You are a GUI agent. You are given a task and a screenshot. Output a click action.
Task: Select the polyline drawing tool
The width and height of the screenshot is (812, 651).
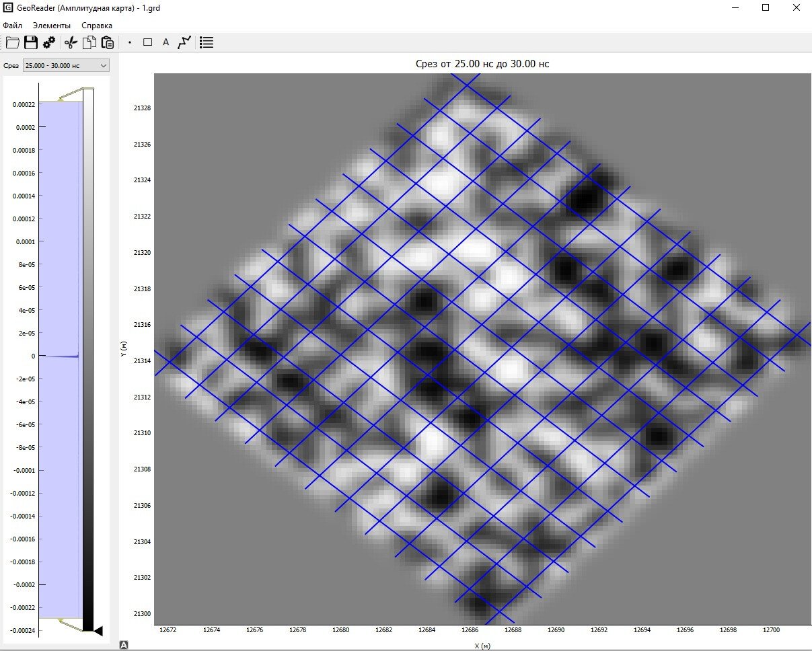tap(184, 42)
